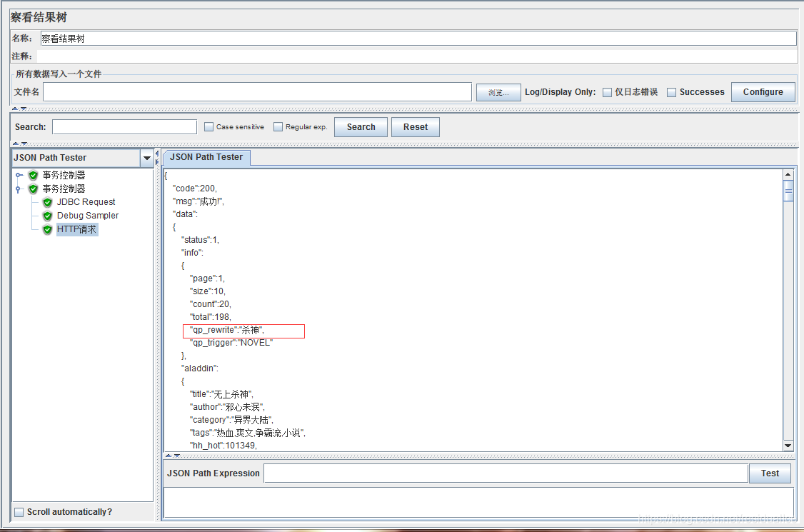804x532 pixels.
Task: Enable Case sensitive search option
Action: pos(208,126)
